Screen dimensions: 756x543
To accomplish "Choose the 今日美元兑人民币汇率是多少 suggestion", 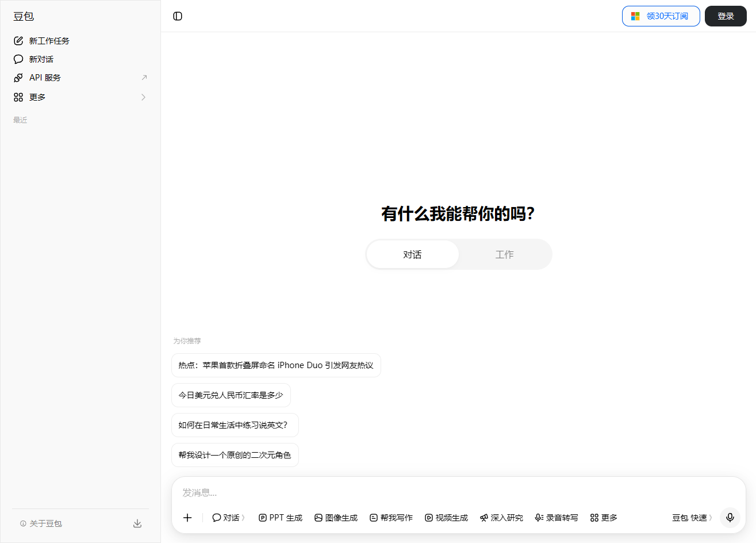I will (x=231, y=395).
